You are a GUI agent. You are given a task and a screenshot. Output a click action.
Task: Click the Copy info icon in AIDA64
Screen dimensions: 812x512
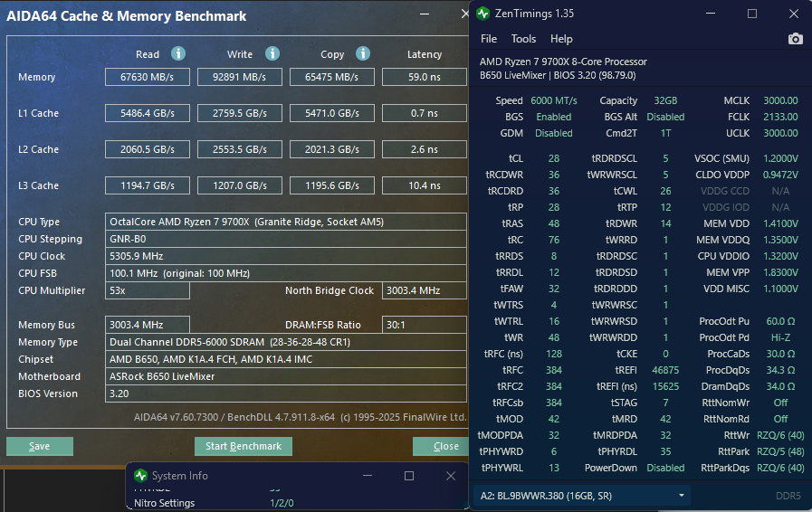click(363, 54)
